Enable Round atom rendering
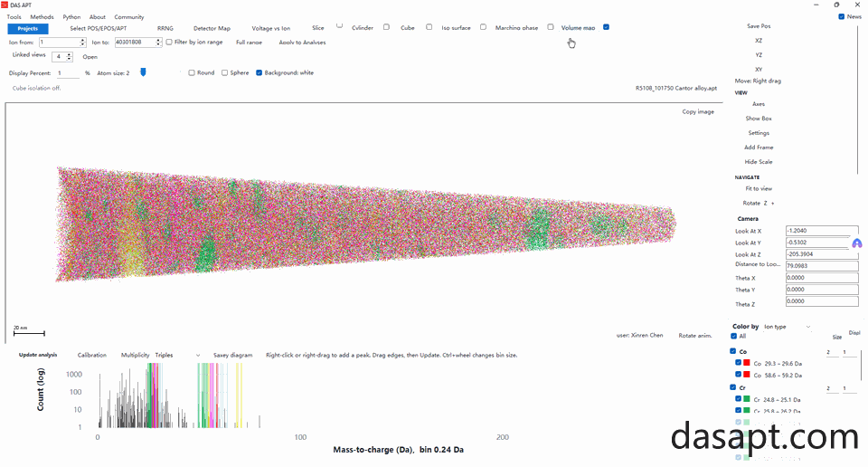 (192, 72)
